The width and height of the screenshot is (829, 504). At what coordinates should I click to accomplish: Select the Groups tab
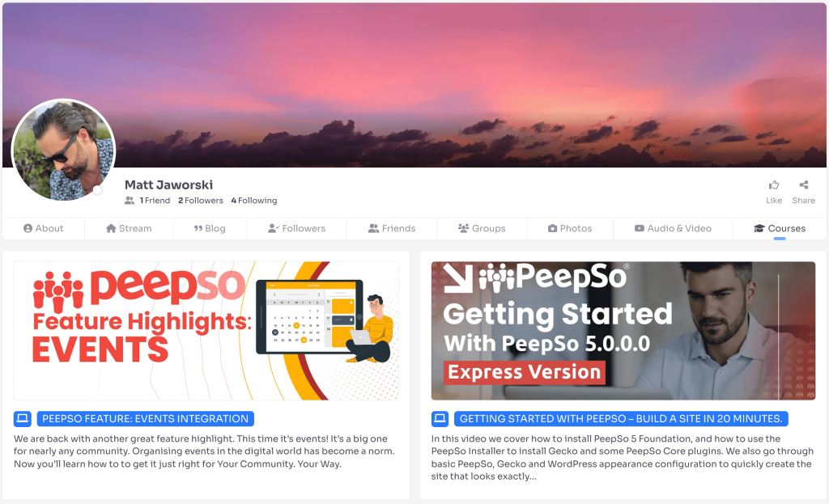(x=482, y=228)
